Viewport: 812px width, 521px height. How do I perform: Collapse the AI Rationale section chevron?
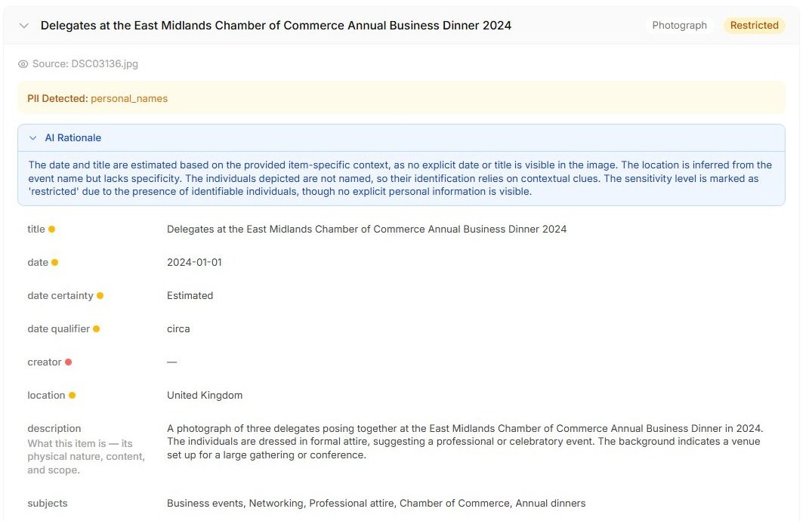(33, 137)
